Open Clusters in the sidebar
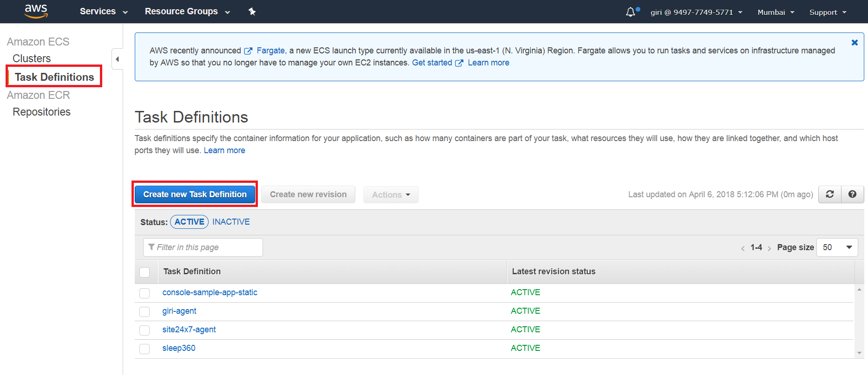The height and width of the screenshot is (375, 868). [x=32, y=58]
